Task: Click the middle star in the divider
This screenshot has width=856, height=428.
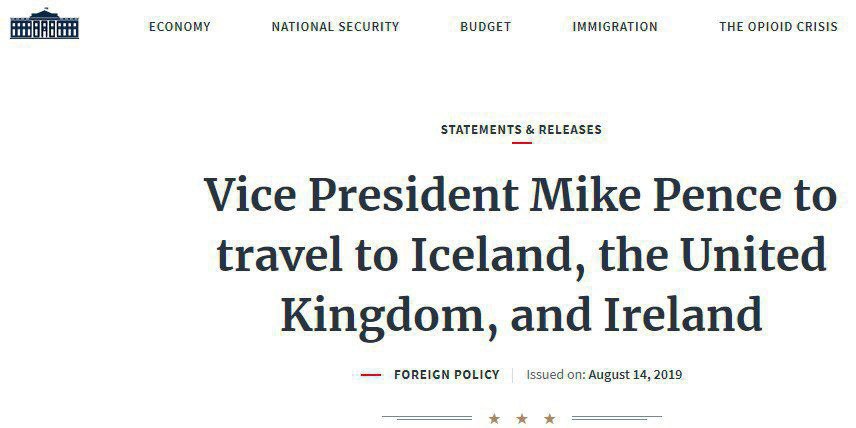Action: tap(521, 418)
